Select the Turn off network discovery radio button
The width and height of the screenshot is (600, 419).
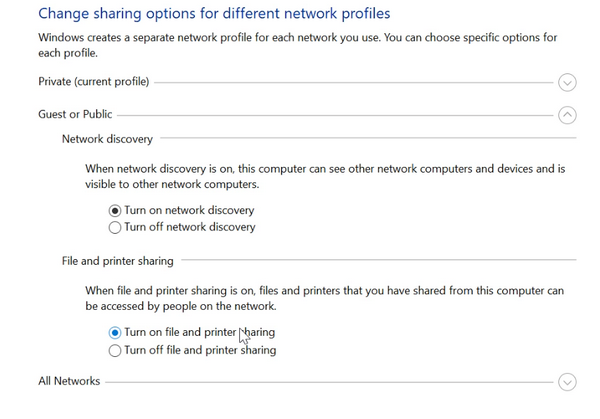tap(115, 227)
